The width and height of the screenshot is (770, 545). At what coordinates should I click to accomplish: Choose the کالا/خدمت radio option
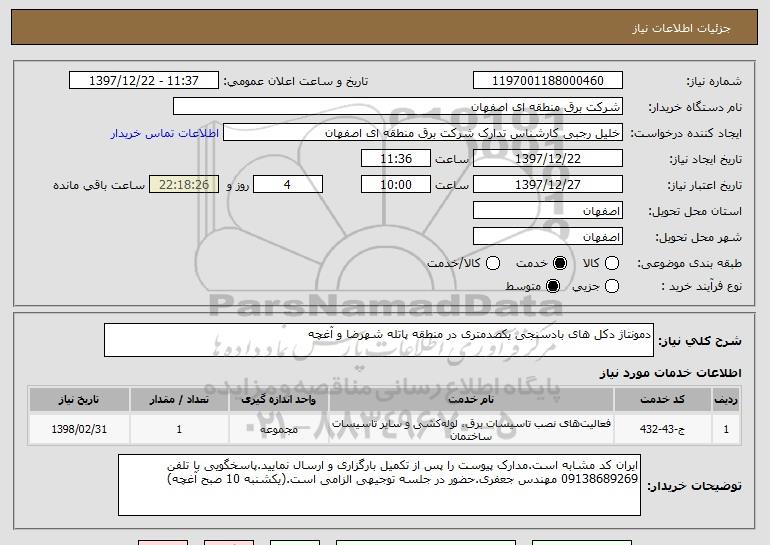coord(493,263)
